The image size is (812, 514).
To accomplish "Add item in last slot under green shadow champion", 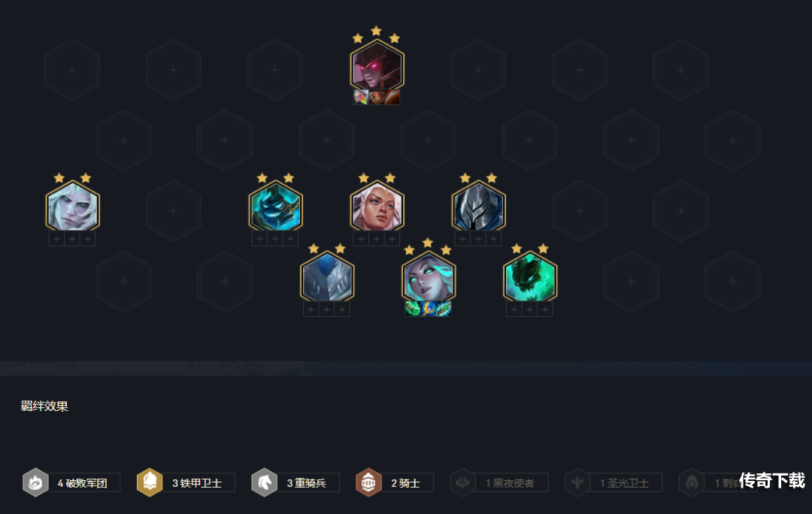I will click(545, 309).
